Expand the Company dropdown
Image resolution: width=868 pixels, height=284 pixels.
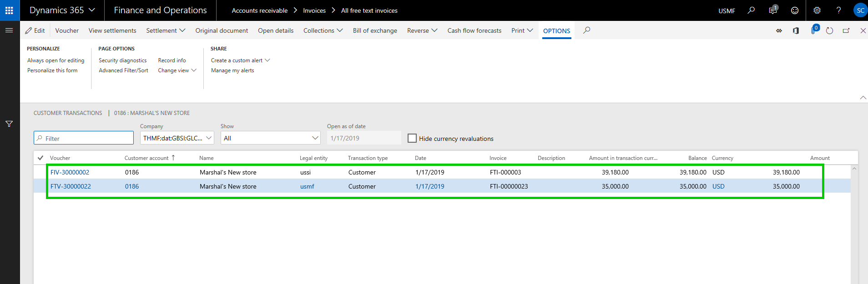(209, 138)
